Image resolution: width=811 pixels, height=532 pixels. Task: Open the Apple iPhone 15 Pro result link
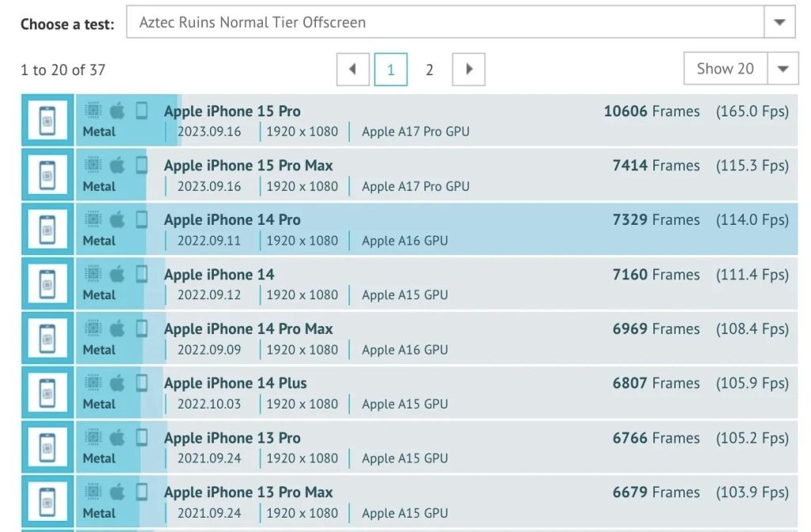232,111
